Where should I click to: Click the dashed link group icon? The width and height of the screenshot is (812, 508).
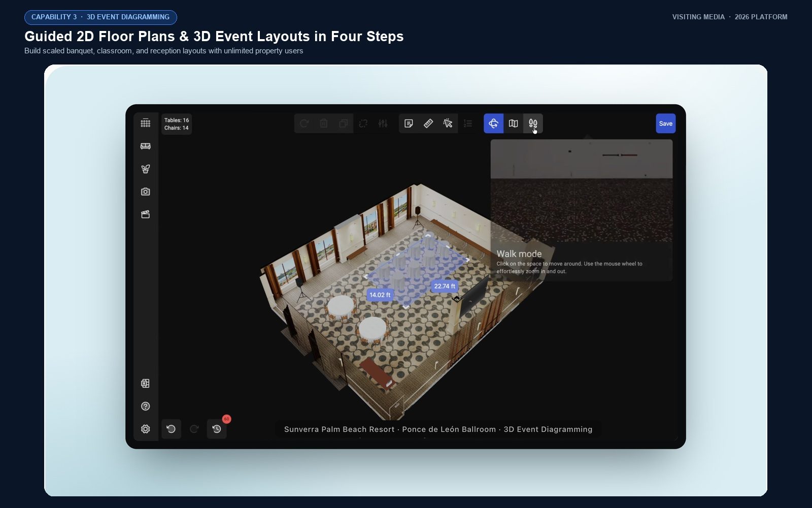(363, 123)
